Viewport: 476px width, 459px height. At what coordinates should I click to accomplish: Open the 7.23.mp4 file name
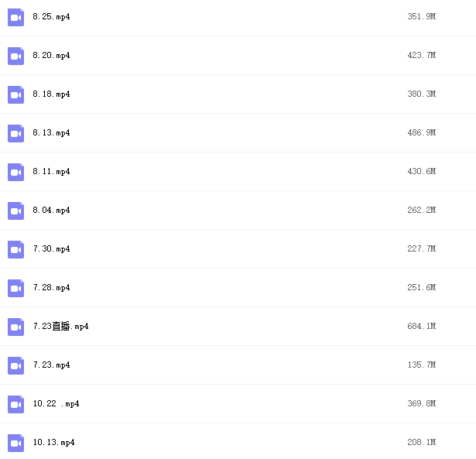51,365
